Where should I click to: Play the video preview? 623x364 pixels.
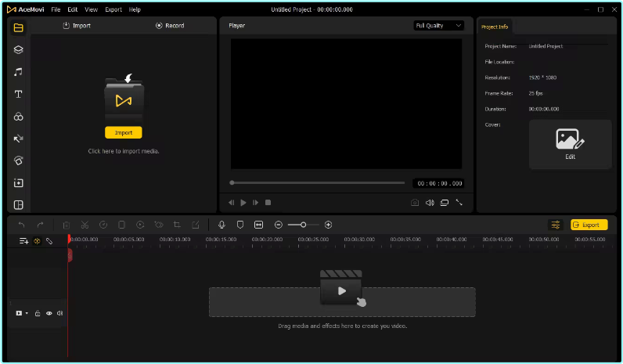click(x=243, y=203)
